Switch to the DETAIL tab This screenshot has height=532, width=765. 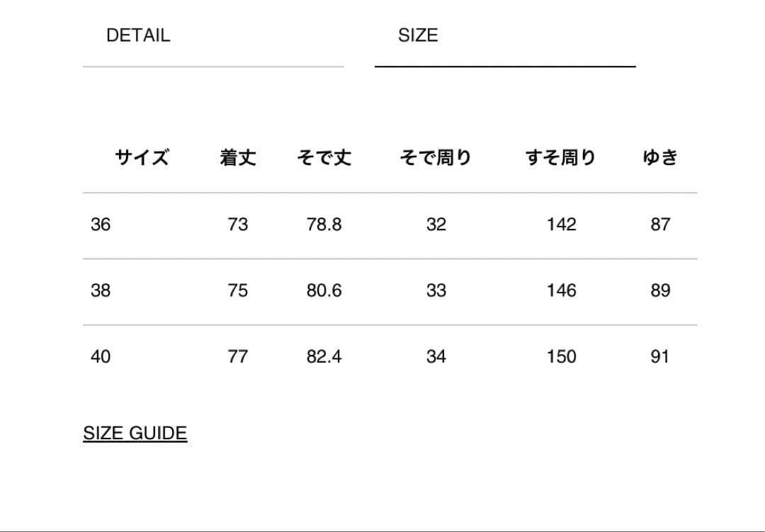click(138, 35)
